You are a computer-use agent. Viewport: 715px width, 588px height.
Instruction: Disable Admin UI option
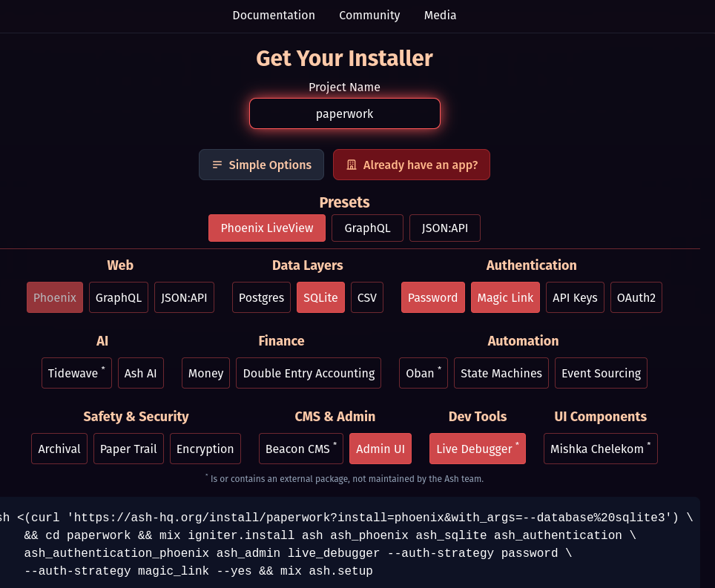tap(380, 449)
